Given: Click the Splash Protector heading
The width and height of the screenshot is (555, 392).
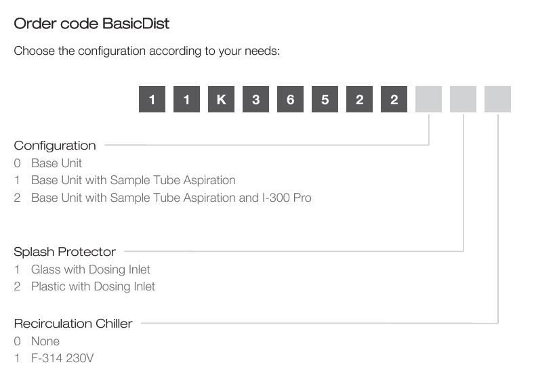Looking at the screenshot, I should click(x=65, y=252).
